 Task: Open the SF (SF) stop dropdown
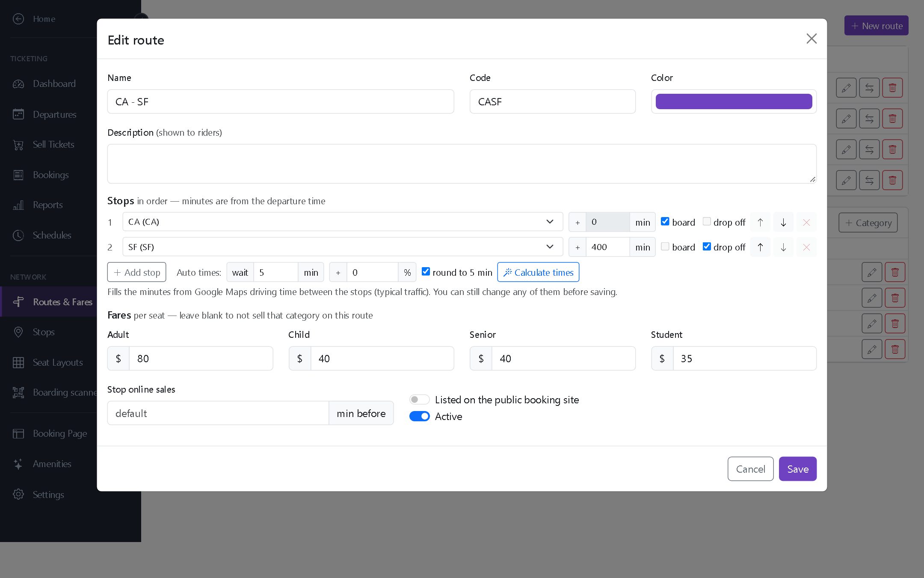coord(343,247)
